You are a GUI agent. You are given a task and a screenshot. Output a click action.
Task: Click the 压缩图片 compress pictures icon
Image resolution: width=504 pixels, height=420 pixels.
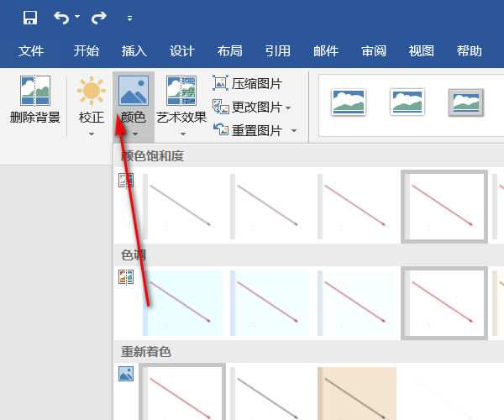[x=220, y=83]
